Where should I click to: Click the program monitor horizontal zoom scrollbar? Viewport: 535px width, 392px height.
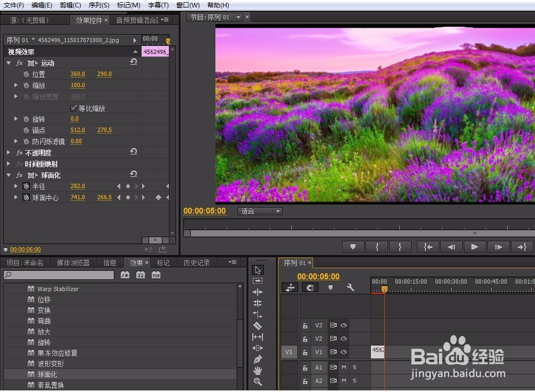point(362,233)
